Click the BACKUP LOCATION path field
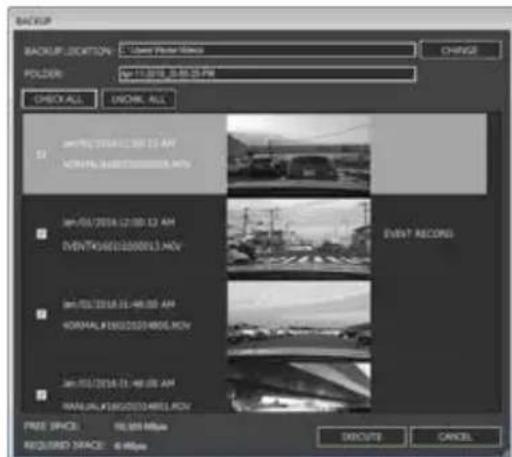This screenshot has width=512, height=457. click(x=267, y=50)
